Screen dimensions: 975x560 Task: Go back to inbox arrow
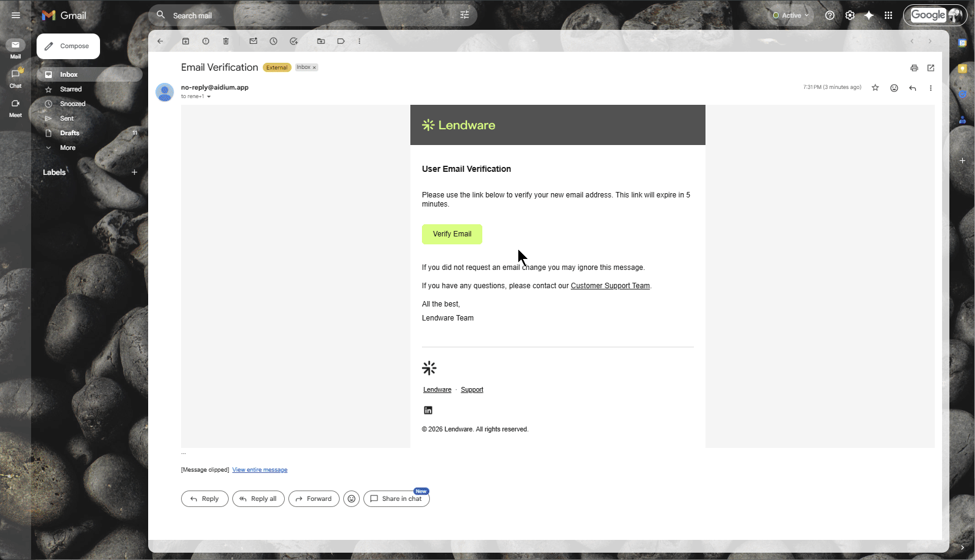coord(160,41)
